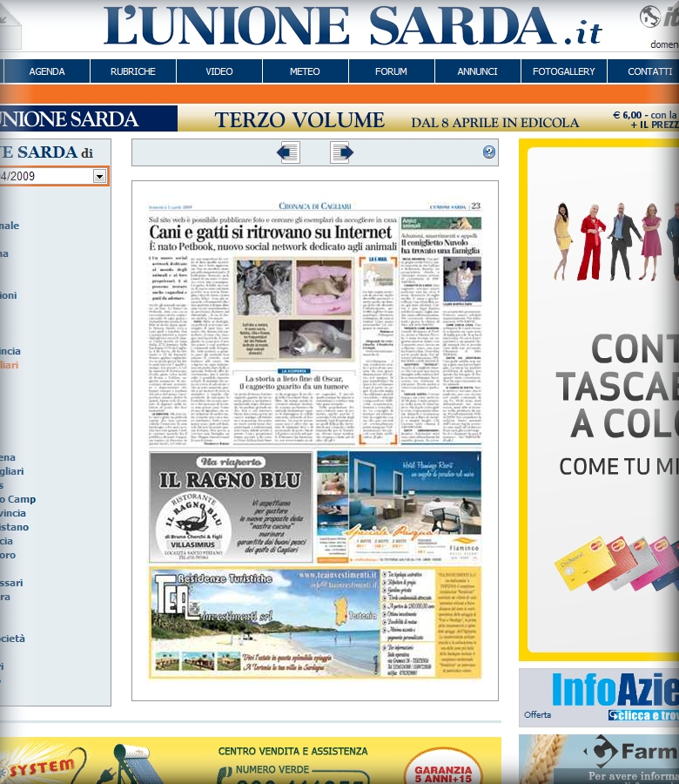The image size is (679, 784).
Task: Click the prepaid cards ad banner
Action: [599, 400]
